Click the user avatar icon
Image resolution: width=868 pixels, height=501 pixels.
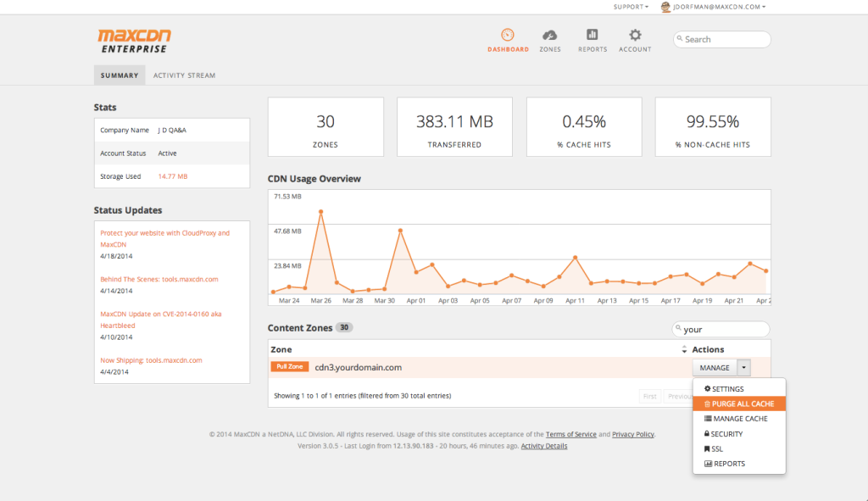pos(665,7)
